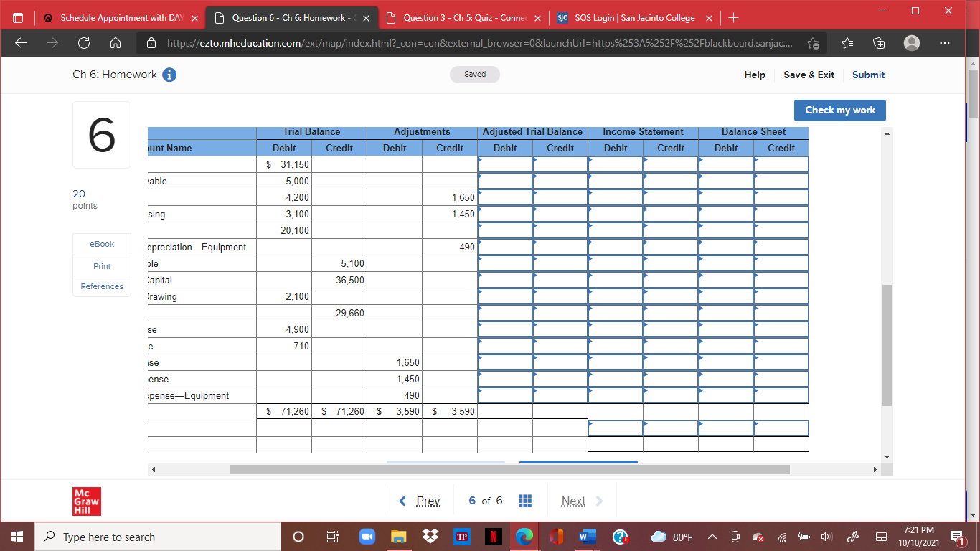This screenshot has width=980, height=551.
Task: Go to previous question with Prev
Action: click(x=420, y=501)
